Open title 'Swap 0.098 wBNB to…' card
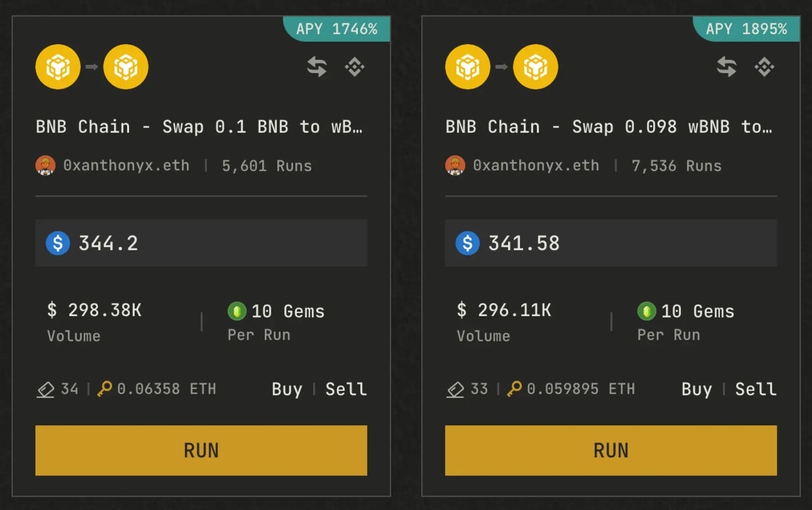Screen dimensions: 812x510 click(x=609, y=127)
